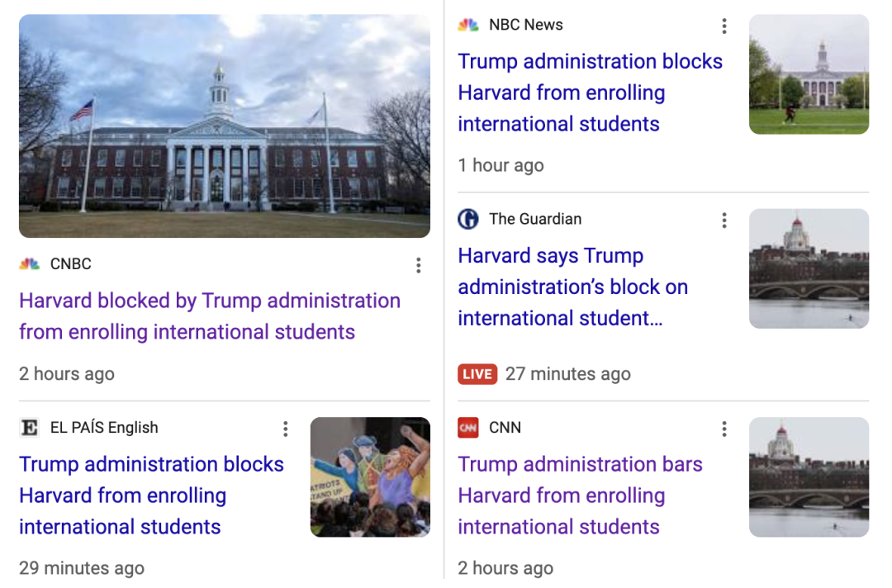This screenshot has width=892, height=588.
Task: Click the 'CNN' source name
Action: [505, 428]
